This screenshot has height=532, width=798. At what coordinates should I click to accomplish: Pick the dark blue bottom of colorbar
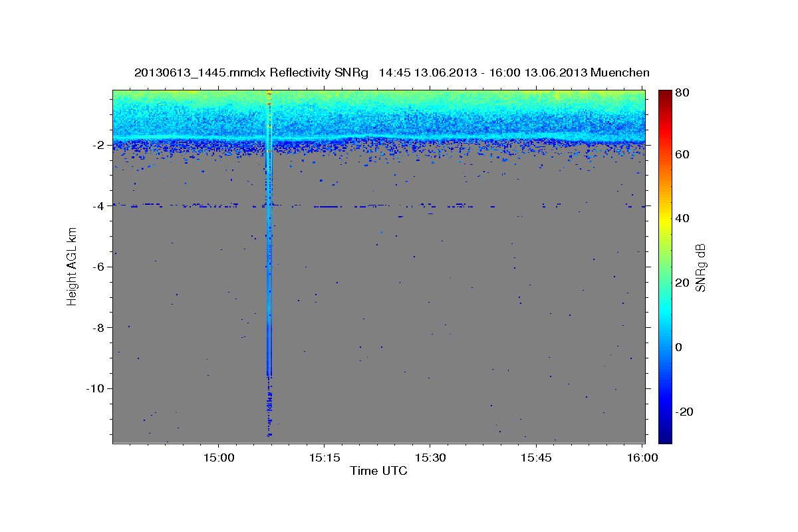point(665,438)
